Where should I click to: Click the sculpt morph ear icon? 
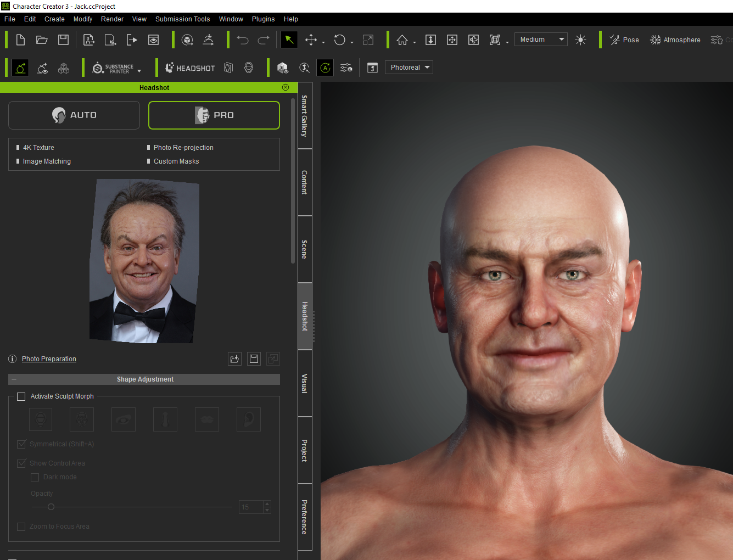(x=248, y=419)
